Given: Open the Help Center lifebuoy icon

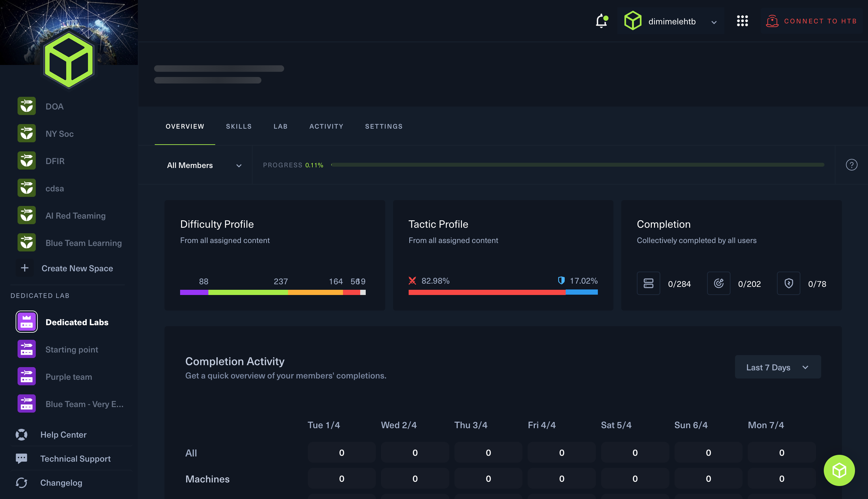Looking at the screenshot, I should pyautogui.click(x=21, y=435).
